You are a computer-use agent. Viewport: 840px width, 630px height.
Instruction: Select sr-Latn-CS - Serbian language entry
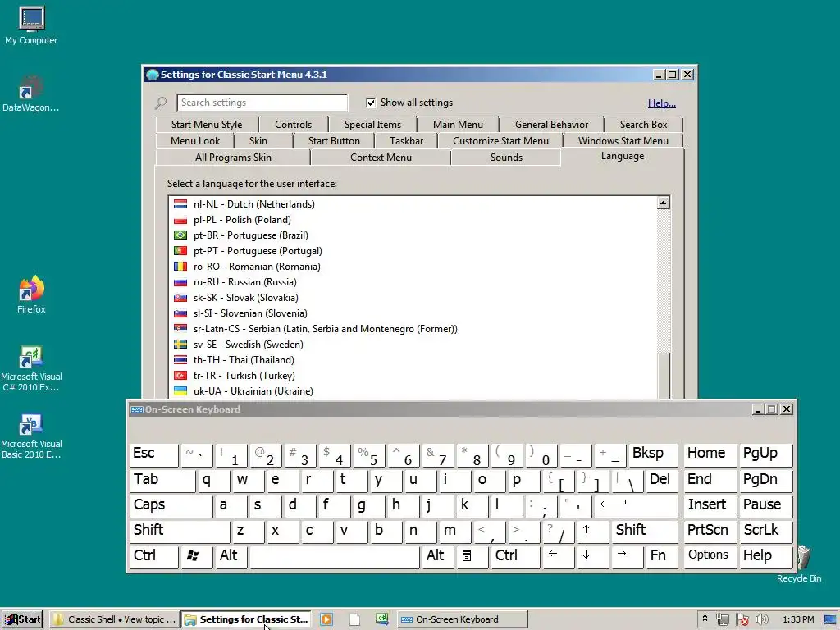click(413, 329)
